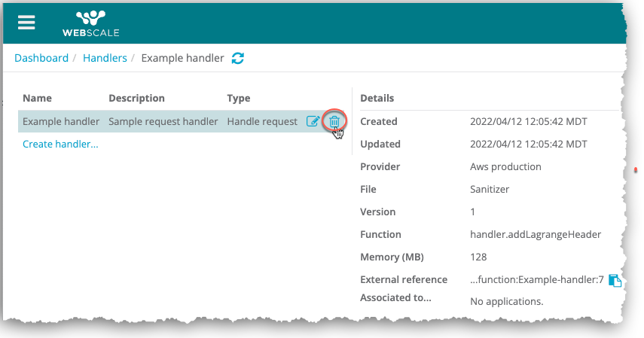The width and height of the screenshot is (644, 338).
Task: Click the Create handler... link
Action: pos(60,144)
